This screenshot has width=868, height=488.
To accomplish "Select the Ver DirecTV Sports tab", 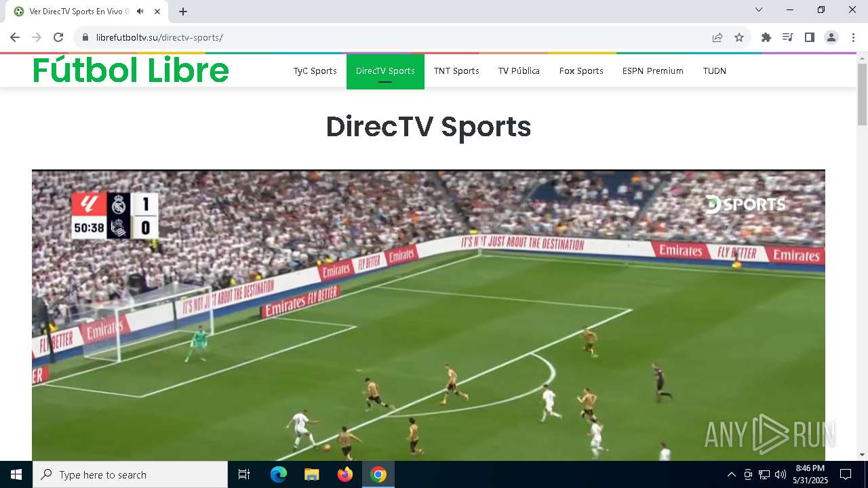I will pos(87,12).
